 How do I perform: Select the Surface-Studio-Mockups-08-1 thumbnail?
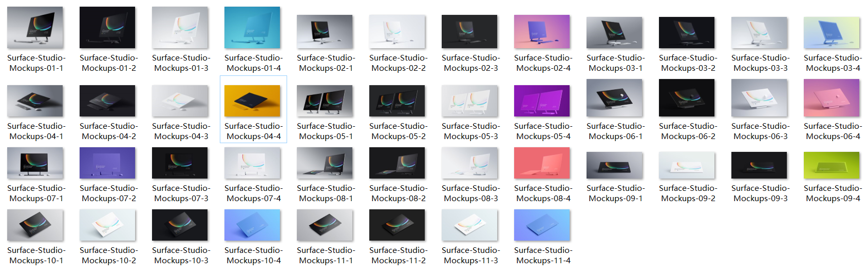(325, 163)
